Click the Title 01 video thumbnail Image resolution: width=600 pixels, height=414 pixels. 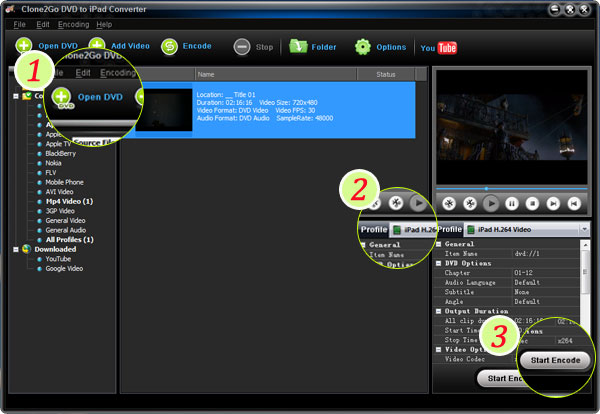(x=164, y=110)
